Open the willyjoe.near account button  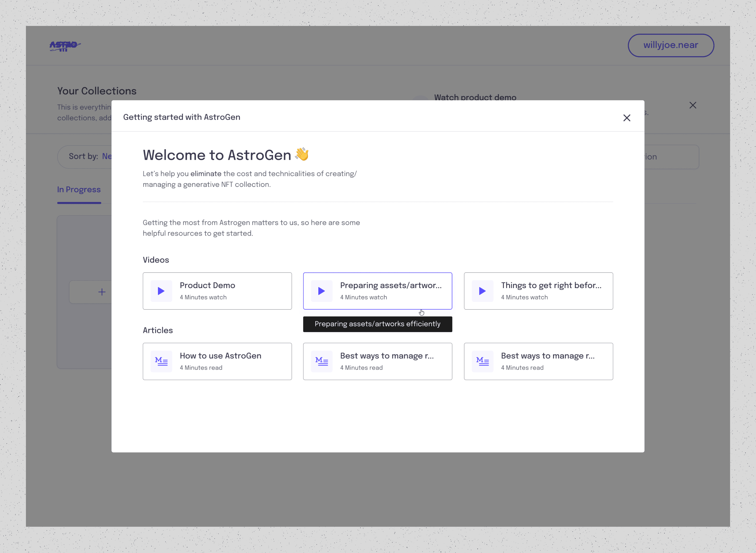tap(670, 45)
